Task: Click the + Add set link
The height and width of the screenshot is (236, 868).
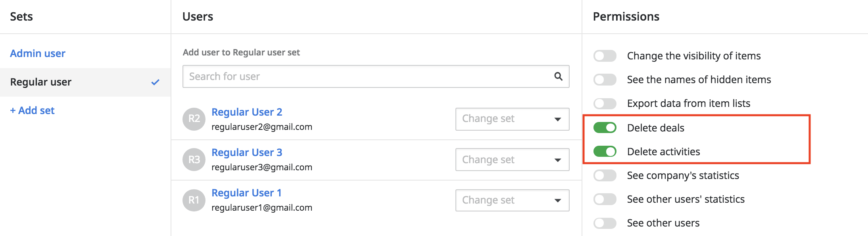Action: 32,110
